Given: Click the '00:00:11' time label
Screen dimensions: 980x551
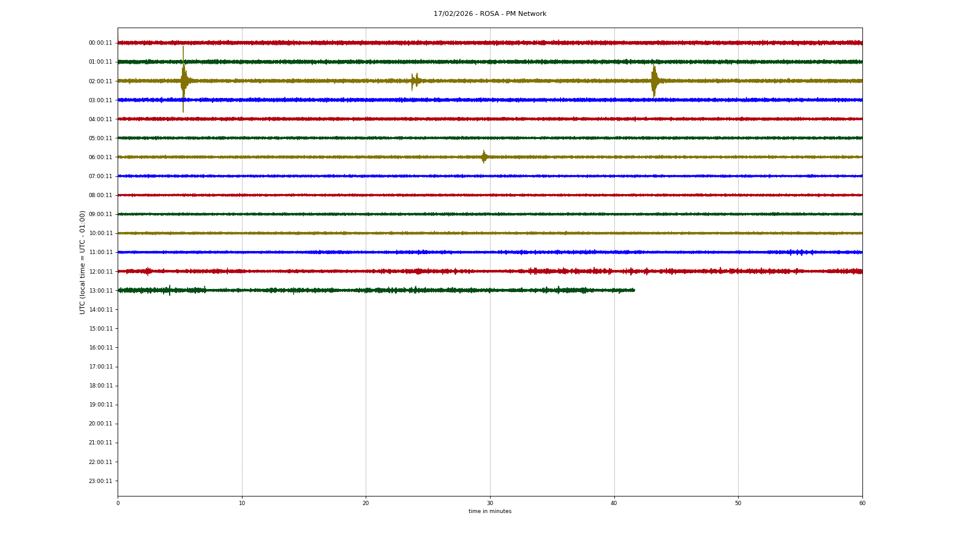Looking at the screenshot, I should pyautogui.click(x=100, y=43).
